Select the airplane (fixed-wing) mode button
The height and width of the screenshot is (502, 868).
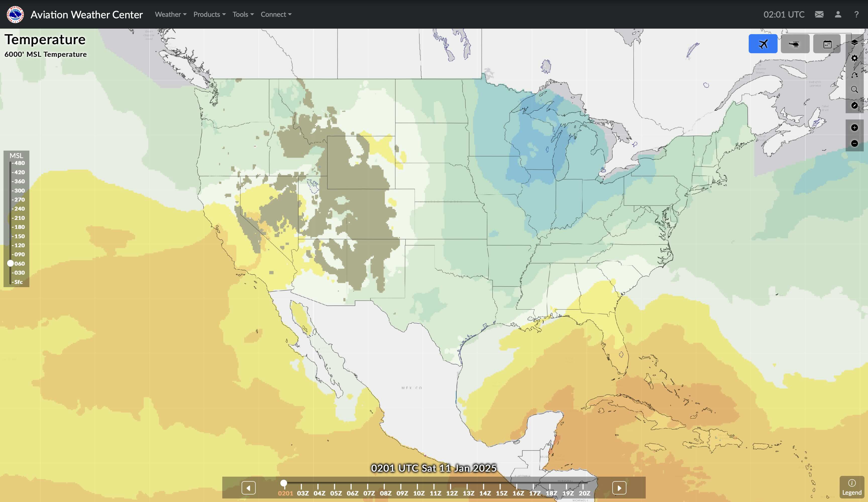(x=763, y=44)
